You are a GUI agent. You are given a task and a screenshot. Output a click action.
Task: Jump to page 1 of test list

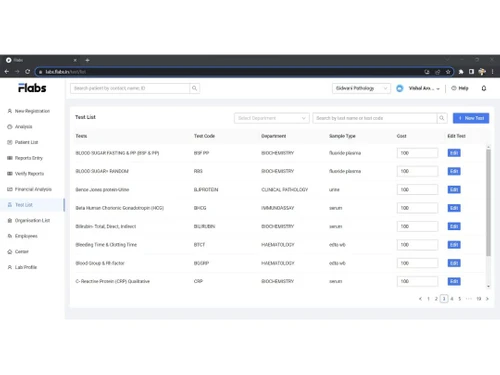coord(428,299)
